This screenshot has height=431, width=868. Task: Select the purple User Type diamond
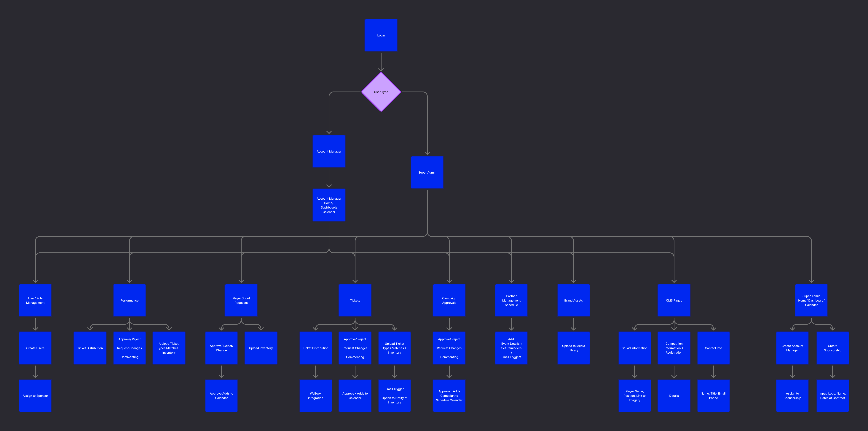381,92
